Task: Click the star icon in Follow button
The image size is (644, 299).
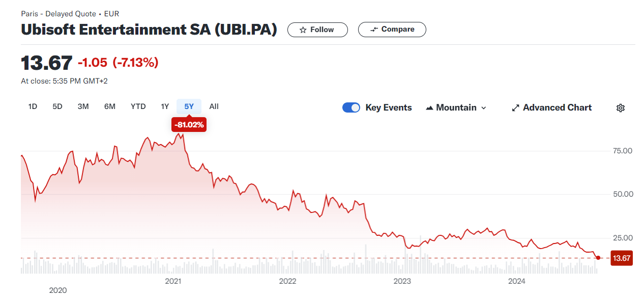Action: coord(303,30)
